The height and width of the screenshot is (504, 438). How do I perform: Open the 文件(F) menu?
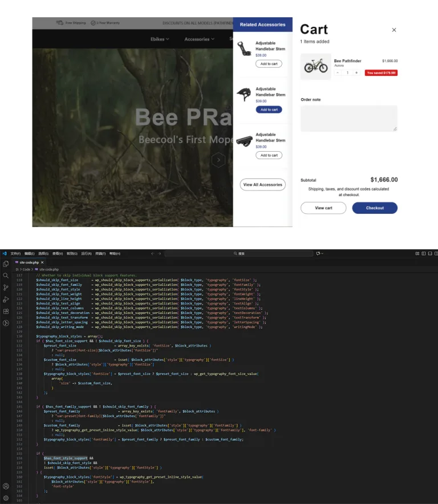(15, 253)
